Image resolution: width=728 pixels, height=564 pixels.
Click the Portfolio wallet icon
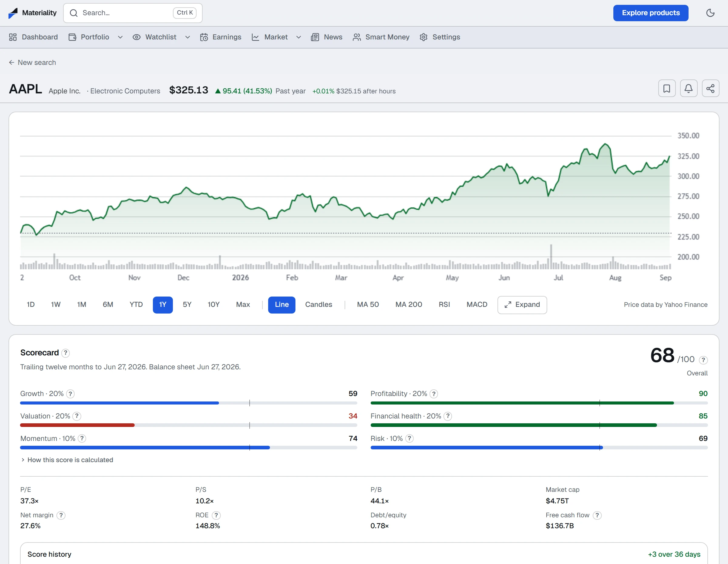tap(72, 37)
